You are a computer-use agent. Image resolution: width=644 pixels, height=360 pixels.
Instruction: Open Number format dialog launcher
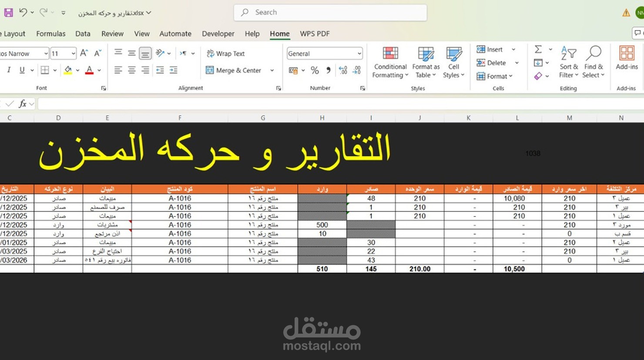[x=362, y=88]
